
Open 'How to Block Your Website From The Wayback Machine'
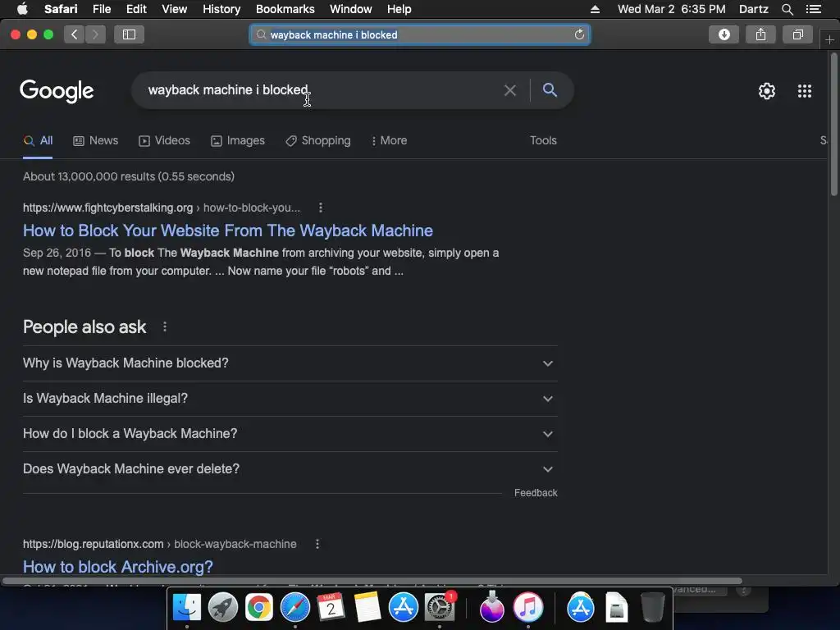pos(228,231)
